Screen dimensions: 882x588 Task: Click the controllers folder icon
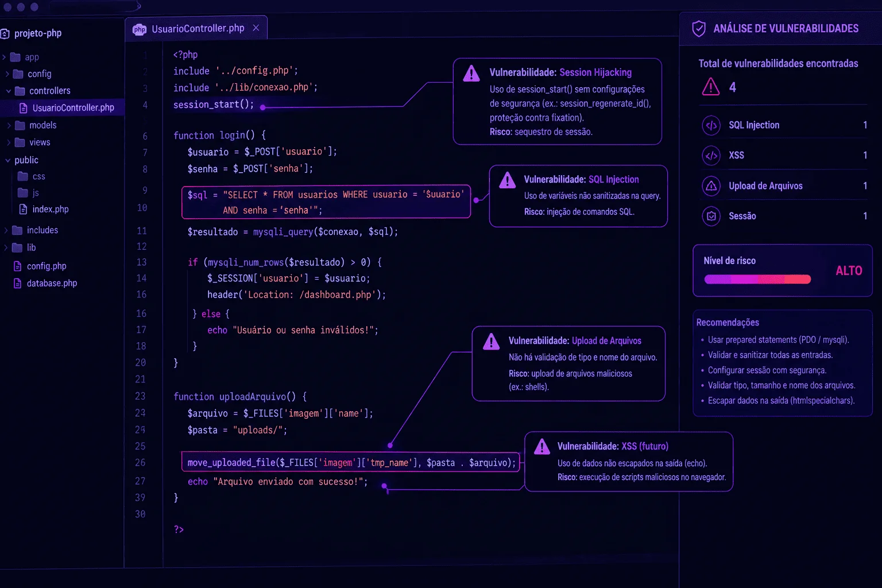pyautogui.click(x=20, y=91)
